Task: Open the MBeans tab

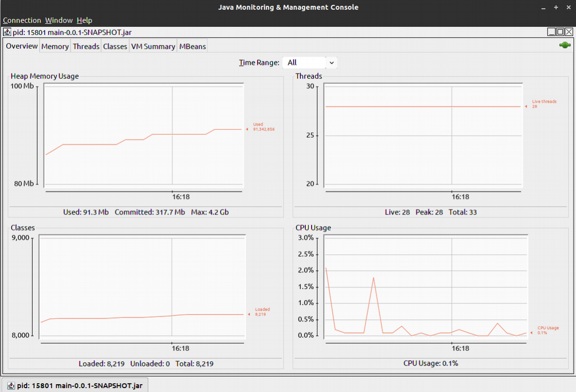Action: point(192,47)
